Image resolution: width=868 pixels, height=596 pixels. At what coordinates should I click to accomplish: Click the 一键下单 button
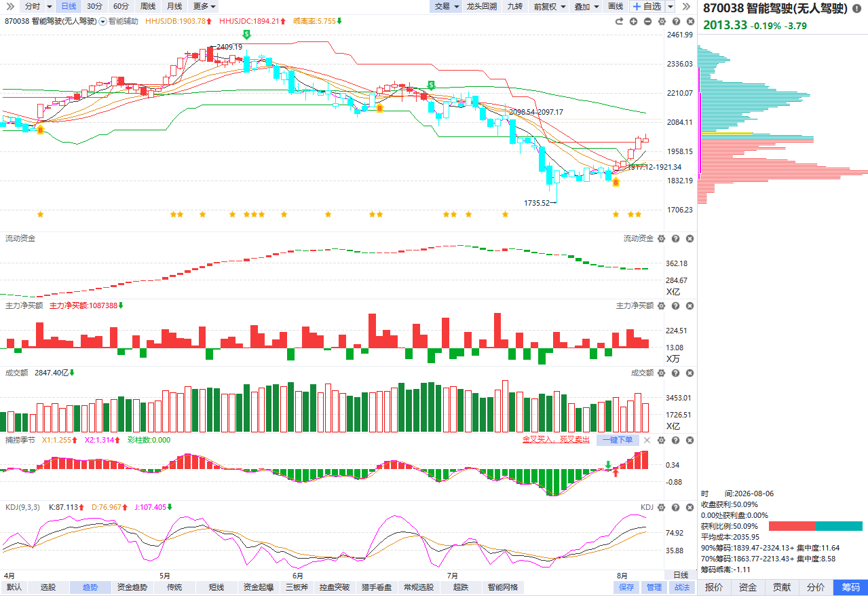[618, 440]
